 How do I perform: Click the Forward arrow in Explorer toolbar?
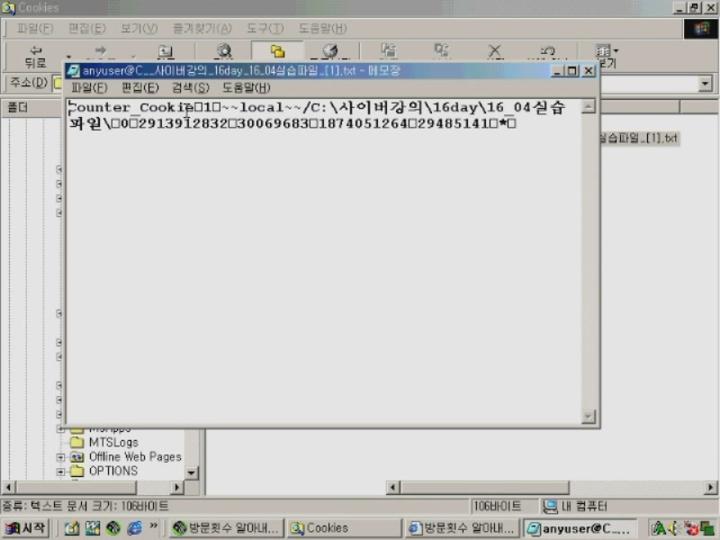pos(100,51)
